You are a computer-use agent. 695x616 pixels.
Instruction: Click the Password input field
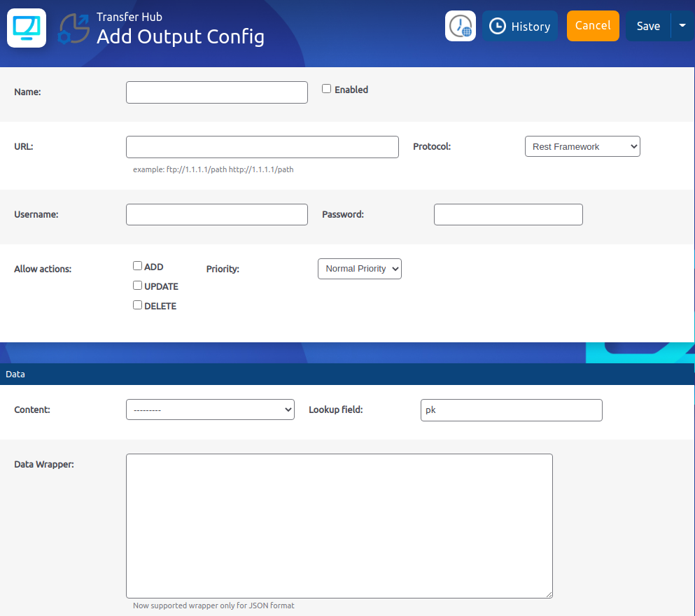(x=508, y=215)
